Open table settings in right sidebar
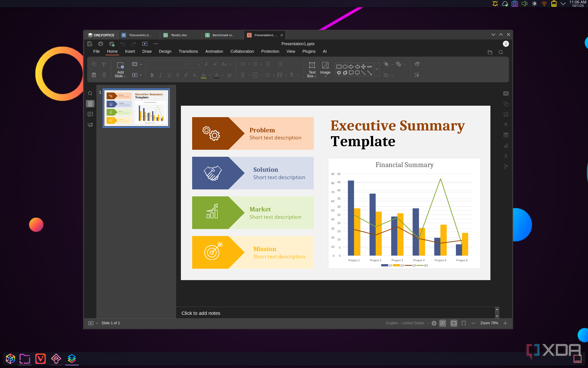588x368 pixels. [506, 135]
